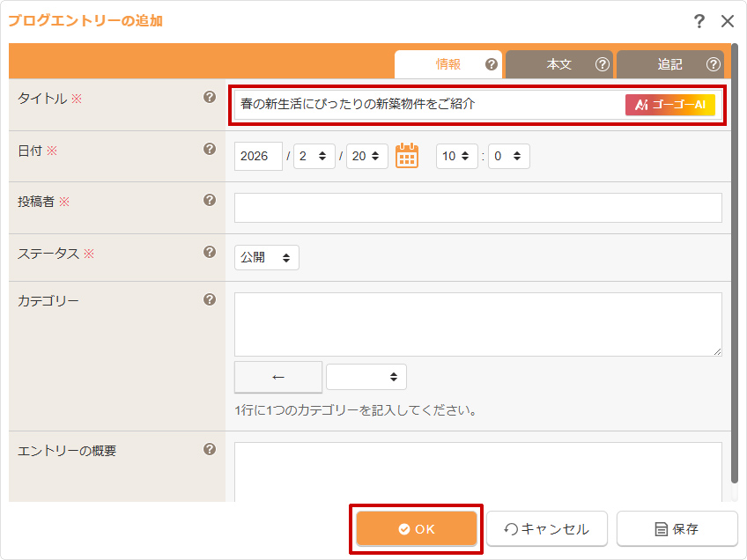Click the キャンセル button

tap(547, 529)
